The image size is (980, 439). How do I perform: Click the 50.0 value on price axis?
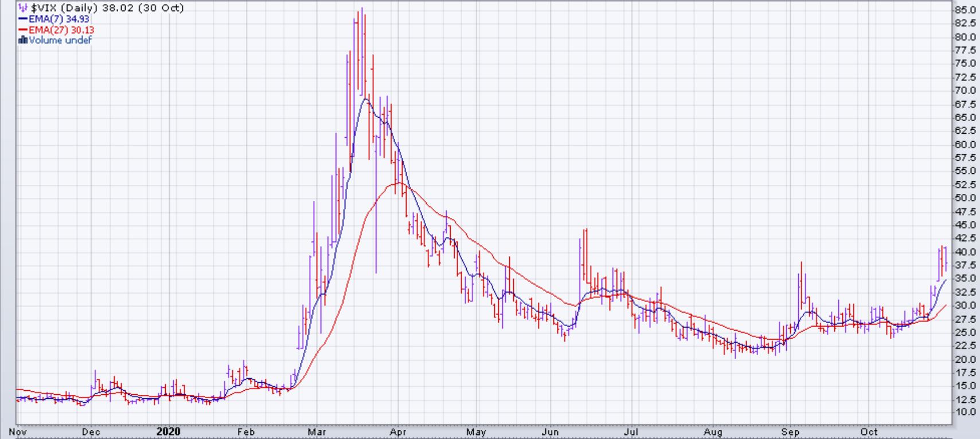(x=965, y=198)
